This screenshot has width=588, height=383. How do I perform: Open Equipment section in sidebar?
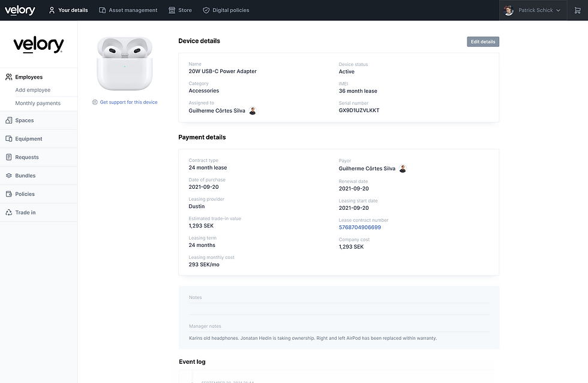click(38, 138)
